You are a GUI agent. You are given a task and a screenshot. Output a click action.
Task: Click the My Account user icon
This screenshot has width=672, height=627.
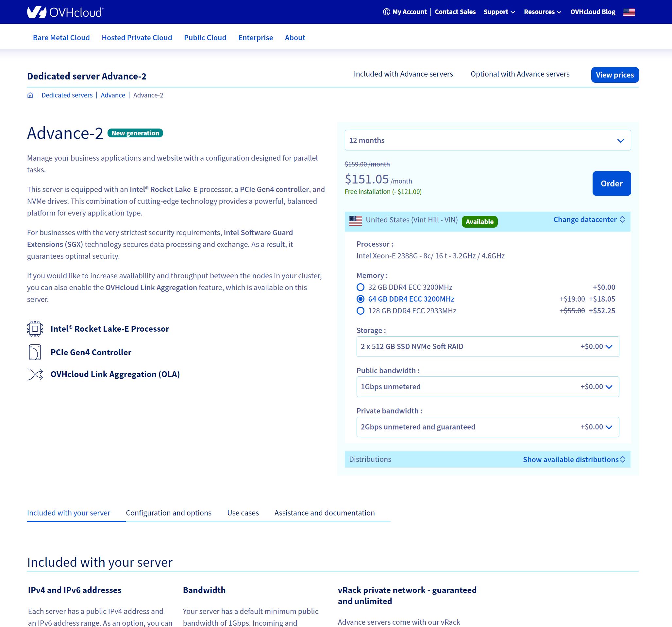(x=386, y=12)
